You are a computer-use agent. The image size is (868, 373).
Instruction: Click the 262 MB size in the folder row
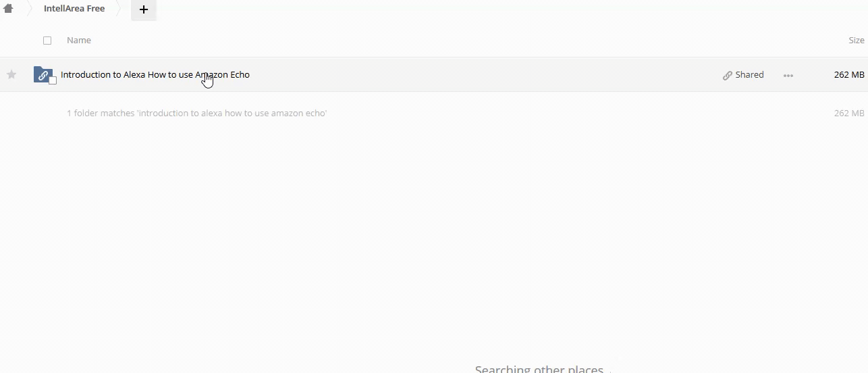coord(848,75)
